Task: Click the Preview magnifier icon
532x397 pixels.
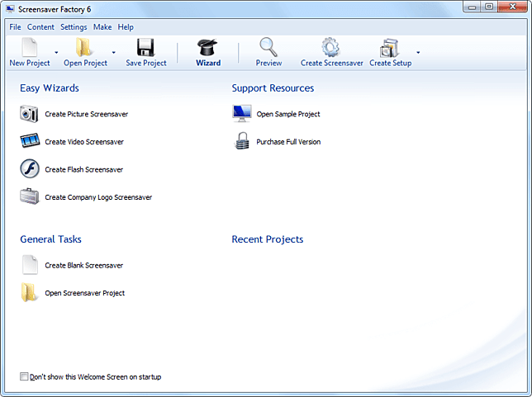Action: coord(268,47)
